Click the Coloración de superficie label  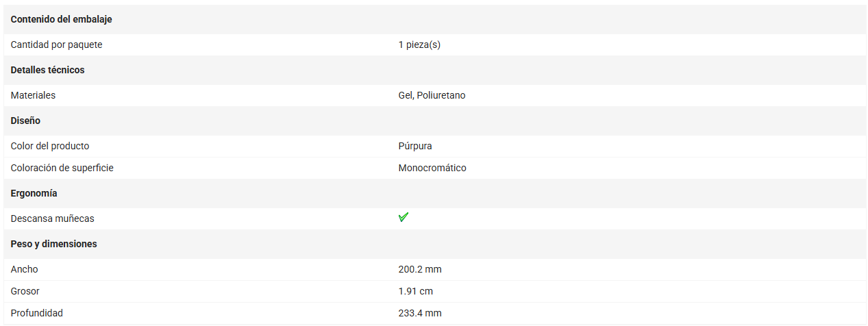[62, 168]
